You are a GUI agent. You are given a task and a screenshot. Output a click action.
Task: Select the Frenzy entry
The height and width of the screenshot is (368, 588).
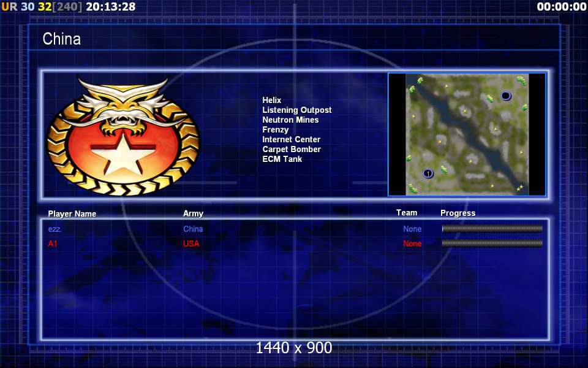[275, 129]
